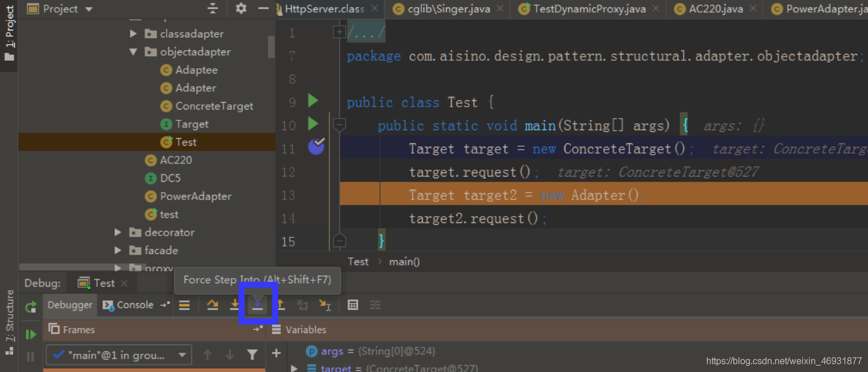Close the cglib\Singer.java tab
868x372 pixels.
(500, 9)
